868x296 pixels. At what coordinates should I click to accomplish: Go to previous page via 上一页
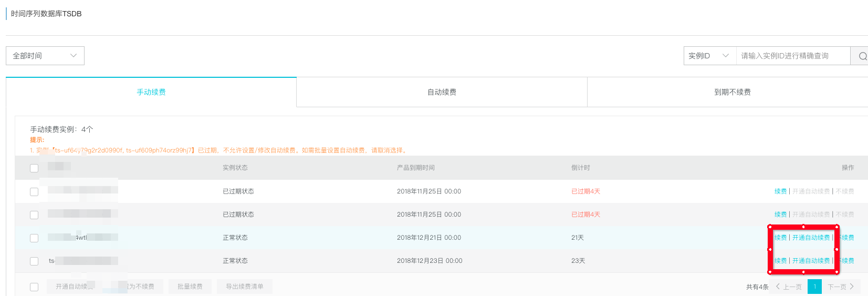[x=789, y=287]
